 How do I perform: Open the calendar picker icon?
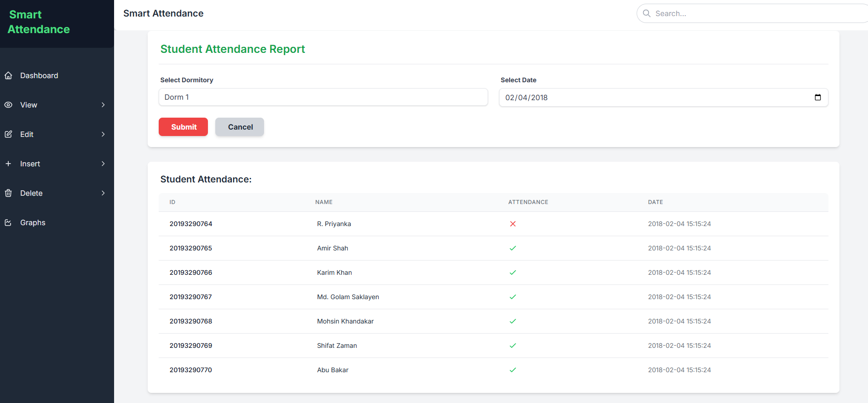click(818, 97)
